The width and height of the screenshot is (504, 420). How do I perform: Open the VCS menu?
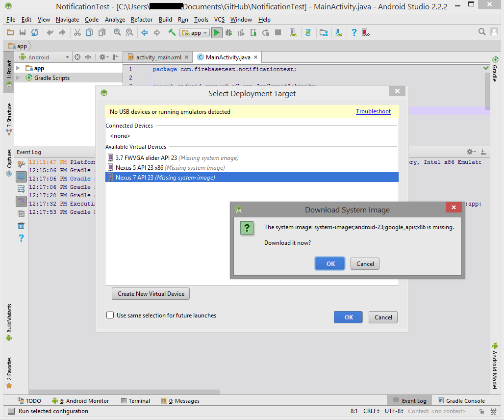tap(219, 20)
